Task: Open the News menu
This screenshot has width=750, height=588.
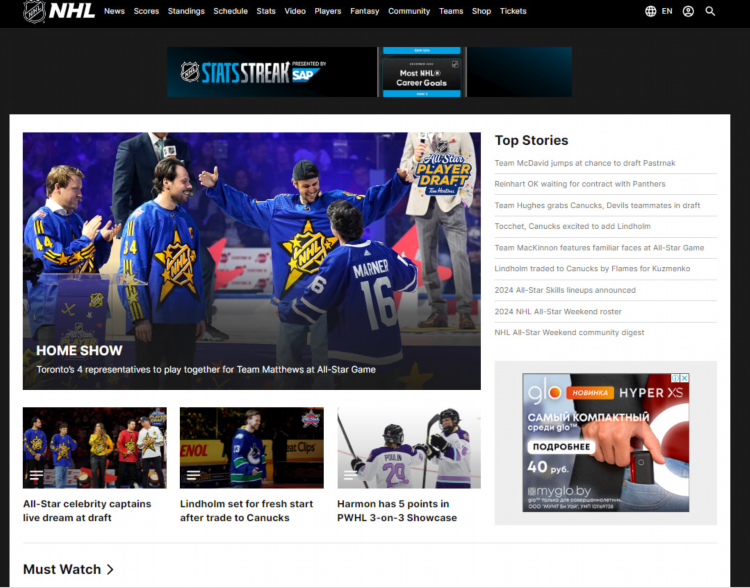Action: pos(114,11)
